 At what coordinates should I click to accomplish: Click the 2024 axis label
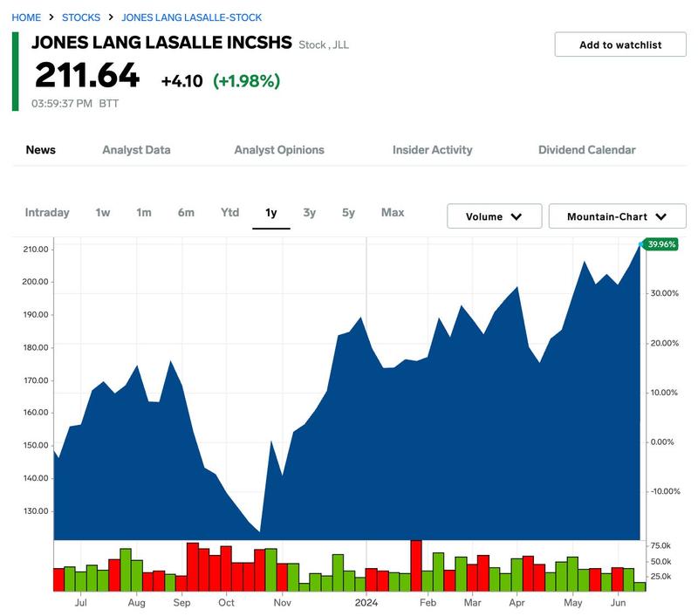366,603
